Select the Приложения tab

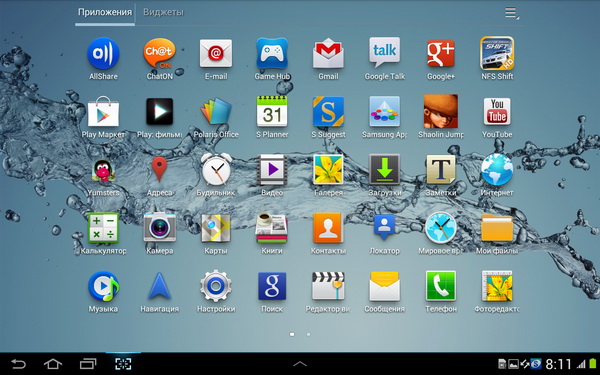[105, 13]
